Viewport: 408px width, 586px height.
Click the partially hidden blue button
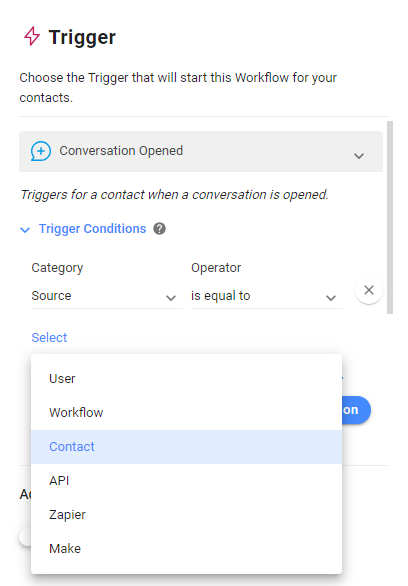(356, 410)
